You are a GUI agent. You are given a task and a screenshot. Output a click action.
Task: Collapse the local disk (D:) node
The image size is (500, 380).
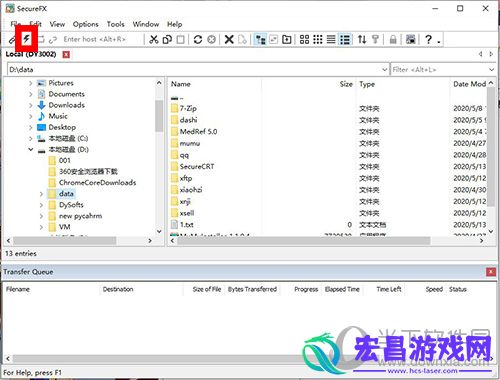pos(30,149)
